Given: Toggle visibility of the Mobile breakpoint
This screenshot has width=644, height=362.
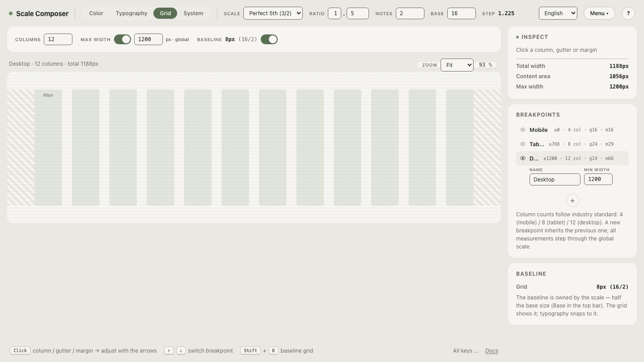Looking at the screenshot, I should 523,130.
